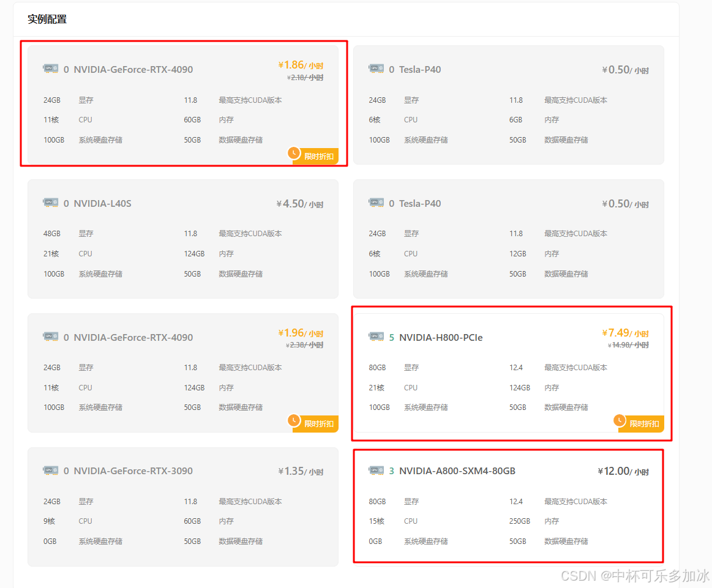The height and width of the screenshot is (588, 712).
Task: Click the GPU icon beside NVIDIA-L40S
Action: (x=51, y=203)
